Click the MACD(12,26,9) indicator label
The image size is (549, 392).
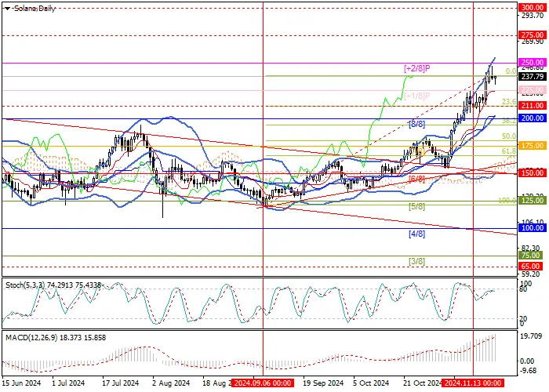30,338
